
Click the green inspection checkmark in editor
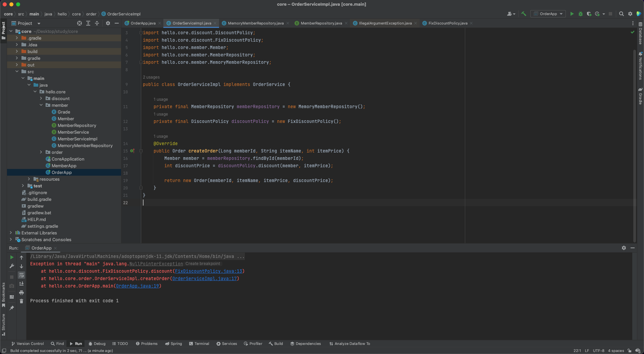click(632, 32)
